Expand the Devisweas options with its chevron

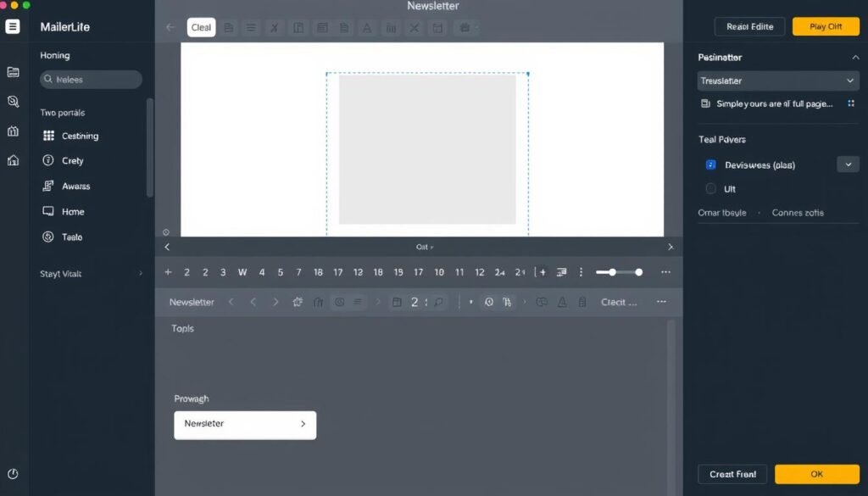point(848,164)
